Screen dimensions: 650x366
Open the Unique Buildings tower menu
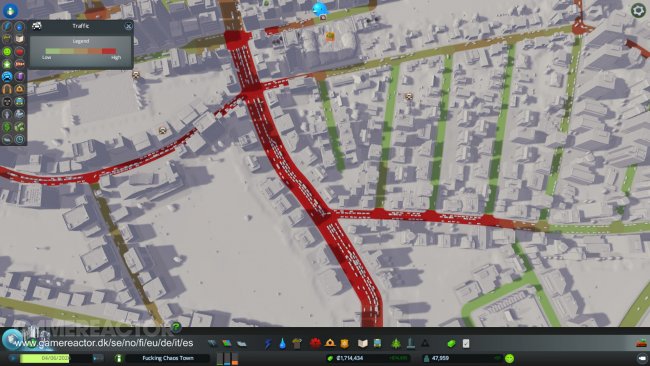(x=410, y=343)
